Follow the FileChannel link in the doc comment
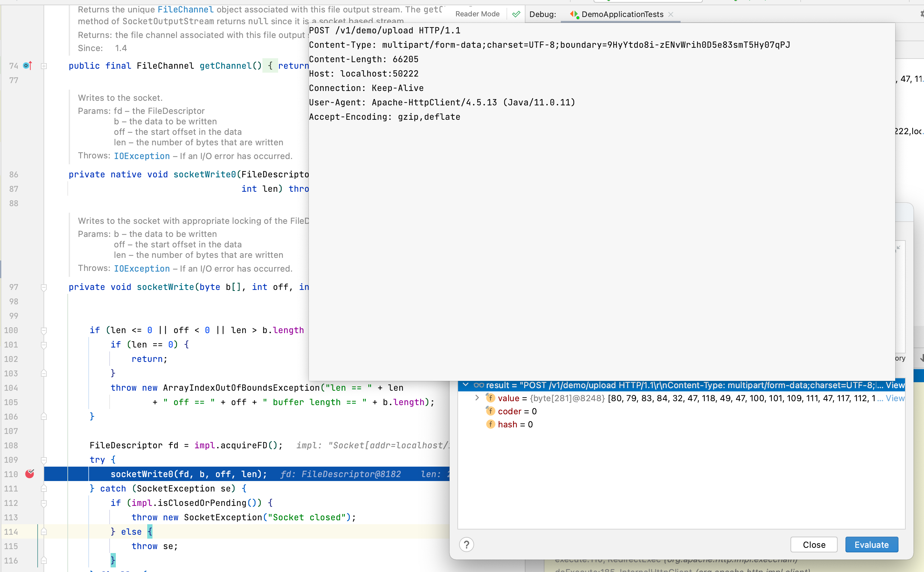The width and height of the screenshot is (924, 572). click(185, 9)
